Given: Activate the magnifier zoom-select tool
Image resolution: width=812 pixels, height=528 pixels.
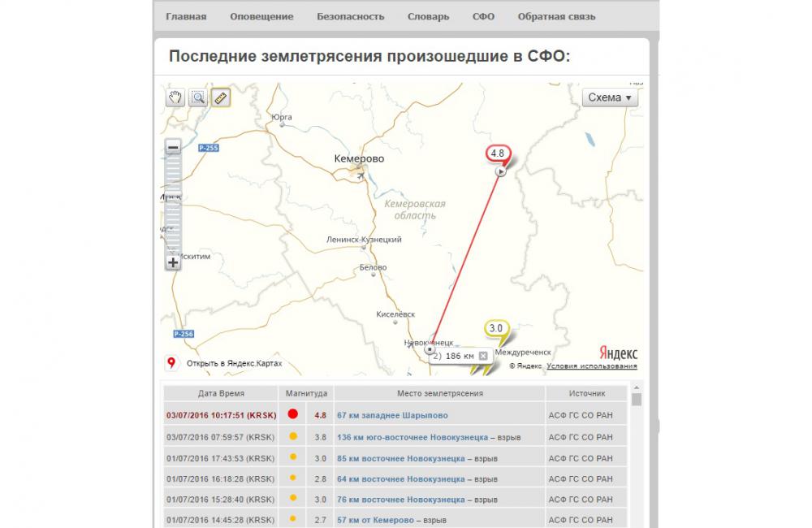Looking at the screenshot, I should [197, 98].
